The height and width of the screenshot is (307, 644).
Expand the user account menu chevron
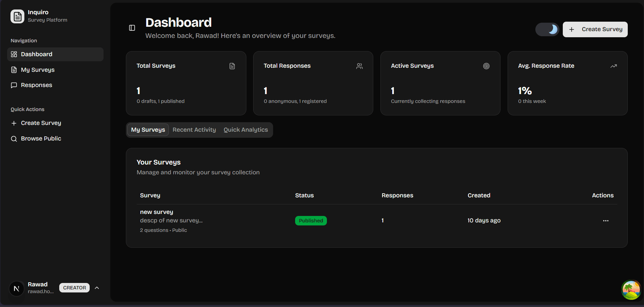click(x=97, y=288)
